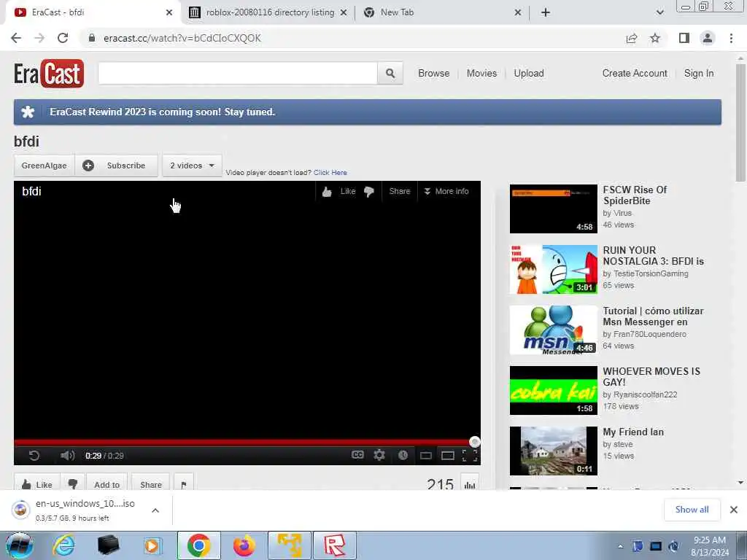Click the search magnifier button

coord(390,74)
